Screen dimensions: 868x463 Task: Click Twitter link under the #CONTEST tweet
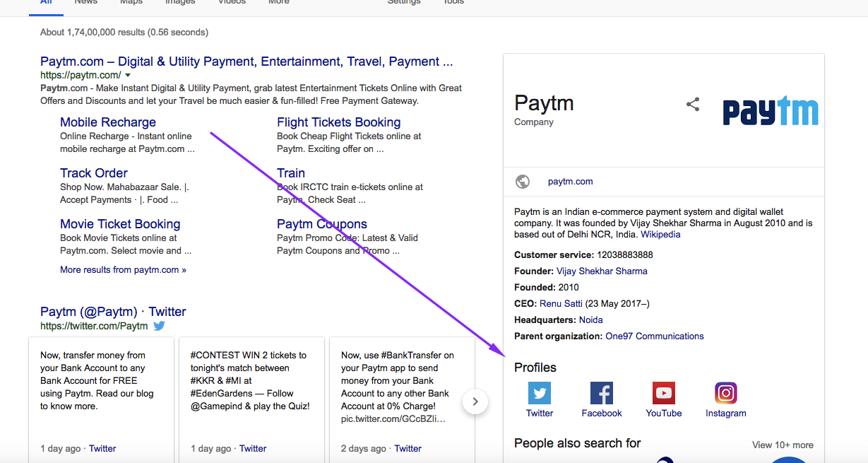tap(253, 449)
